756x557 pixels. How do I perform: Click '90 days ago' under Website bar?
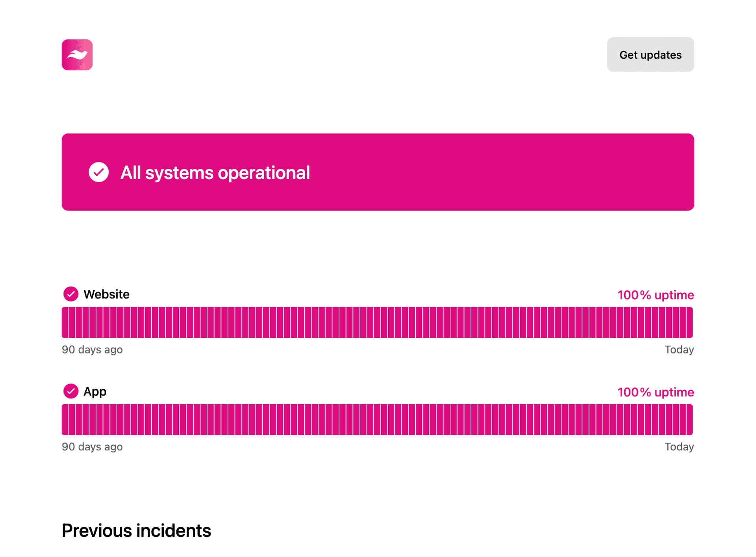click(x=92, y=350)
